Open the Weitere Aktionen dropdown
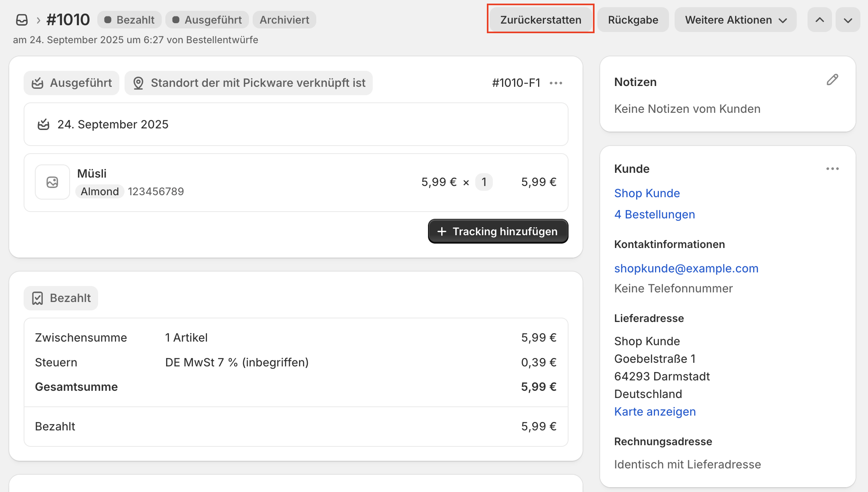This screenshot has width=868, height=492. click(x=735, y=20)
